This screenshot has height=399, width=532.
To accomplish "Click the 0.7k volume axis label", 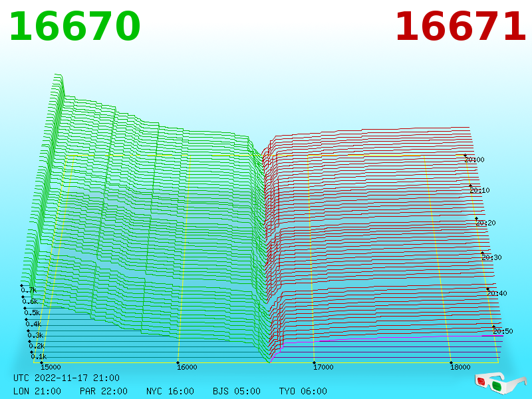I will (29, 290).
